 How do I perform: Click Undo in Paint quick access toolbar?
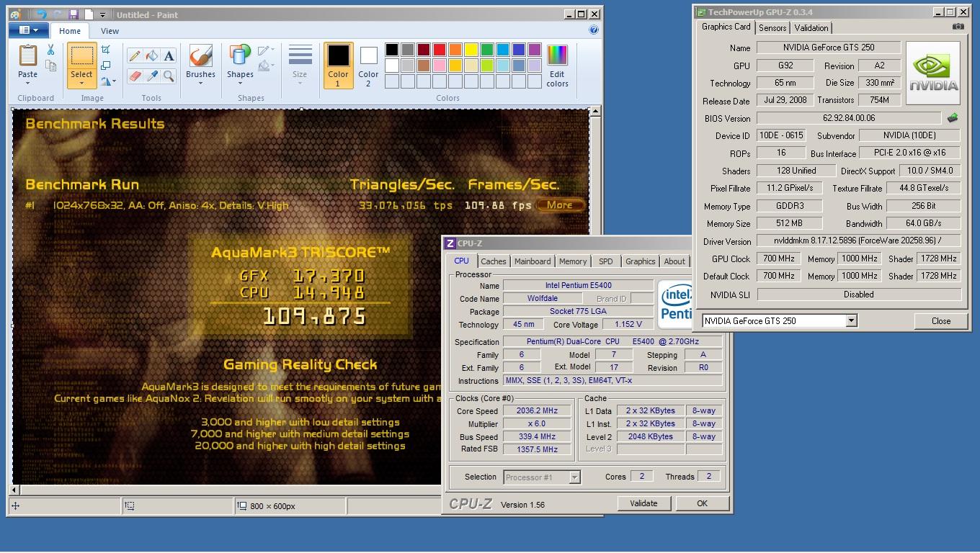click(x=41, y=14)
